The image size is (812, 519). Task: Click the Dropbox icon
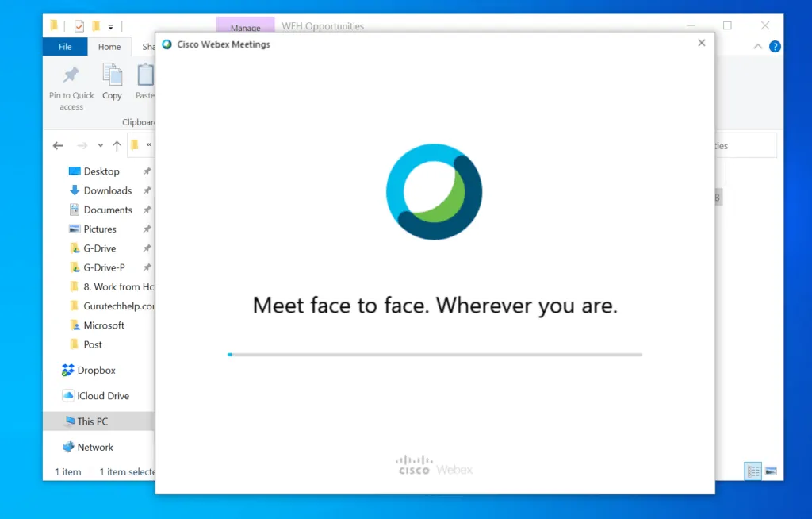pyautogui.click(x=68, y=370)
